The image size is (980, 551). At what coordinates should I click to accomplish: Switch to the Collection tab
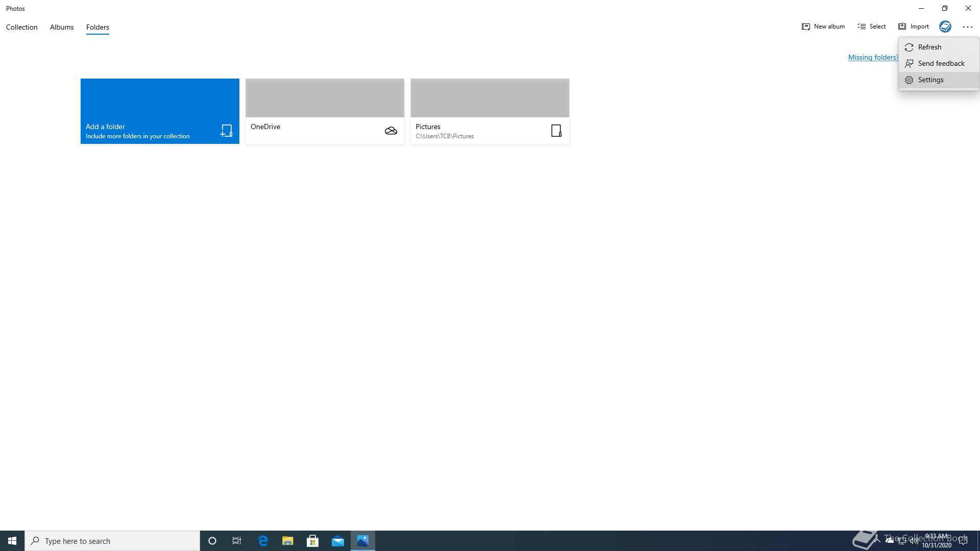point(22,27)
